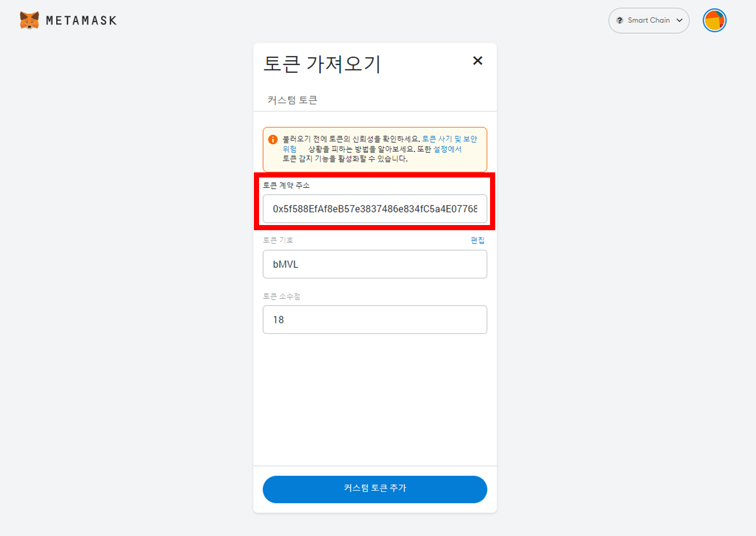Follow the 설정에서 settings link
The image size is (756, 536).
pyautogui.click(x=447, y=149)
